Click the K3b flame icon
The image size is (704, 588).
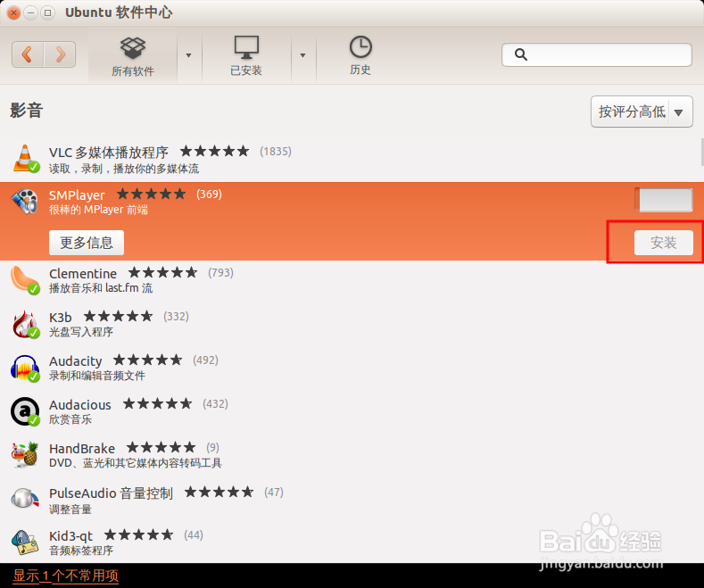tap(25, 324)
